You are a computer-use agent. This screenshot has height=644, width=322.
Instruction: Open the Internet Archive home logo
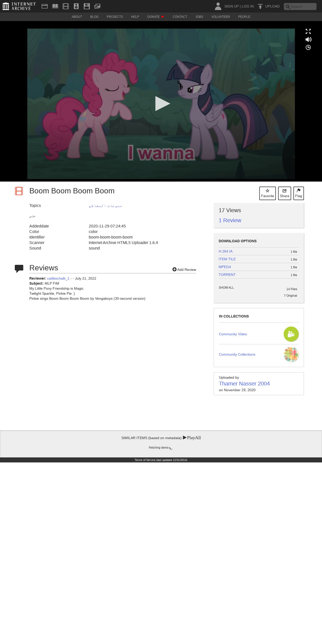click(x=19, y=6)
